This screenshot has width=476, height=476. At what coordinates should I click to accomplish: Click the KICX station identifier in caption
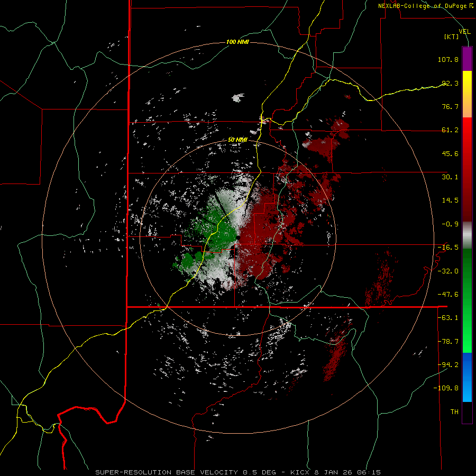300,472
